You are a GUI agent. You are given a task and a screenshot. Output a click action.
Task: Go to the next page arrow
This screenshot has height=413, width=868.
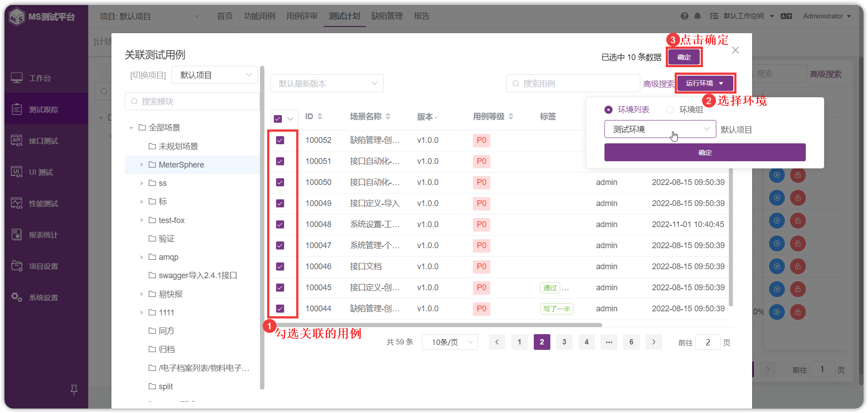tap(654, 342)
